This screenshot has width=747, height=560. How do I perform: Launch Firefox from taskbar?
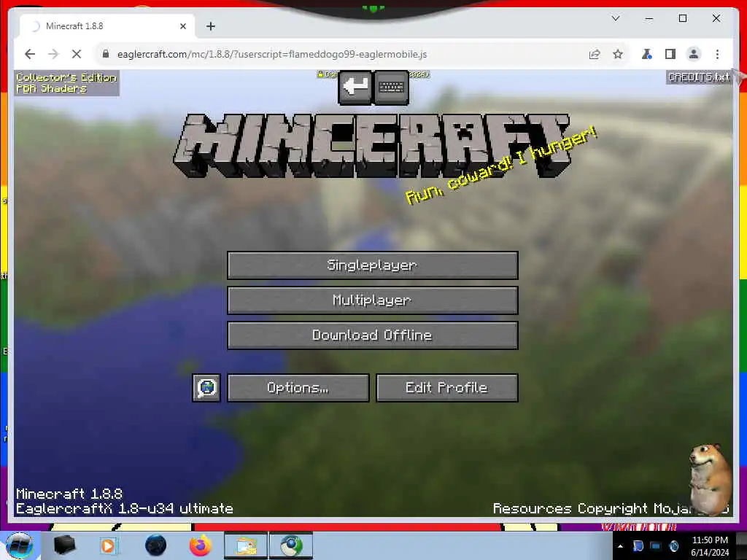point(201,545)
